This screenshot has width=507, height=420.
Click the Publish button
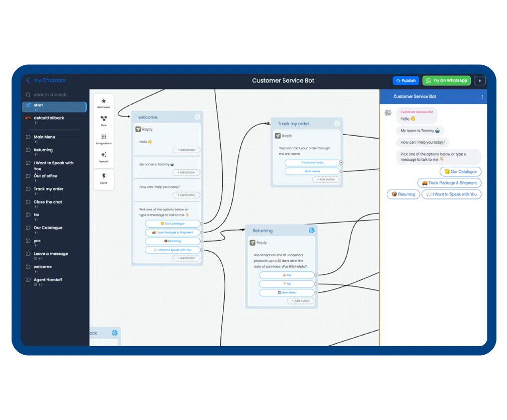coord(405,80)
